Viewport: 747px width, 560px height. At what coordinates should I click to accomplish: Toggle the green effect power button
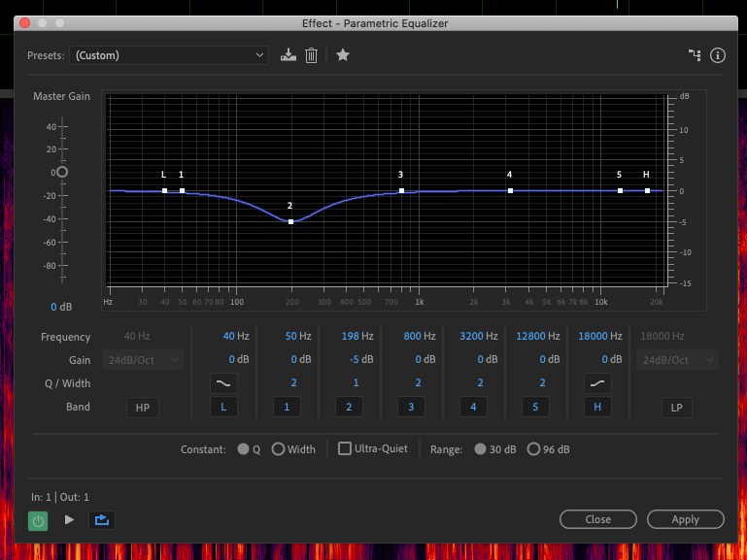coord(38,520)
